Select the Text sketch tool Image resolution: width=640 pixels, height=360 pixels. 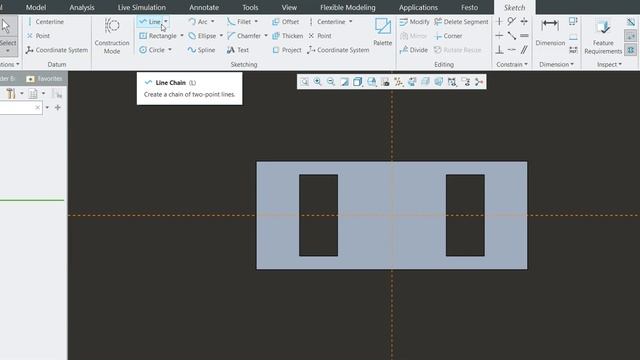pyautogui.click(x=238, y=50)
